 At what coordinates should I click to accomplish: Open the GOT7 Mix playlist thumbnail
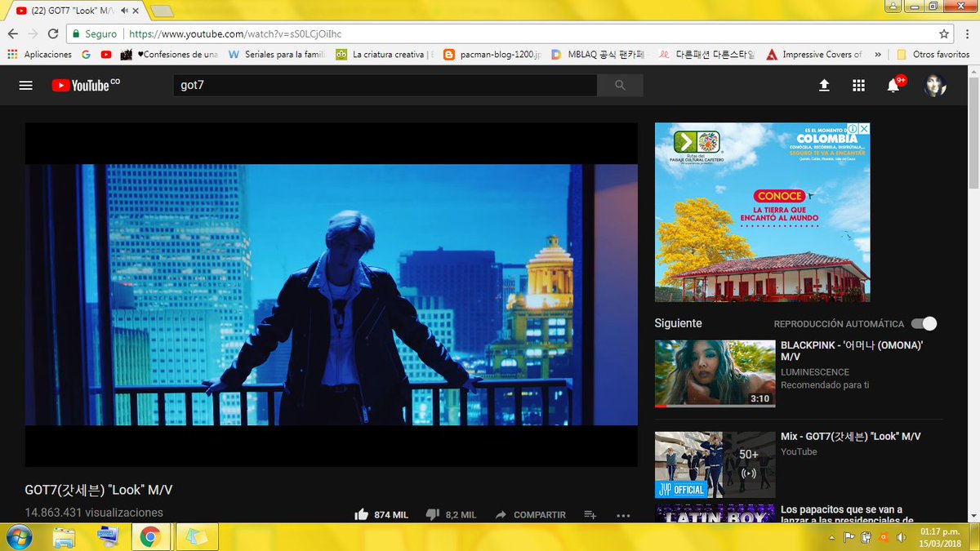click(x=715, y=464)
